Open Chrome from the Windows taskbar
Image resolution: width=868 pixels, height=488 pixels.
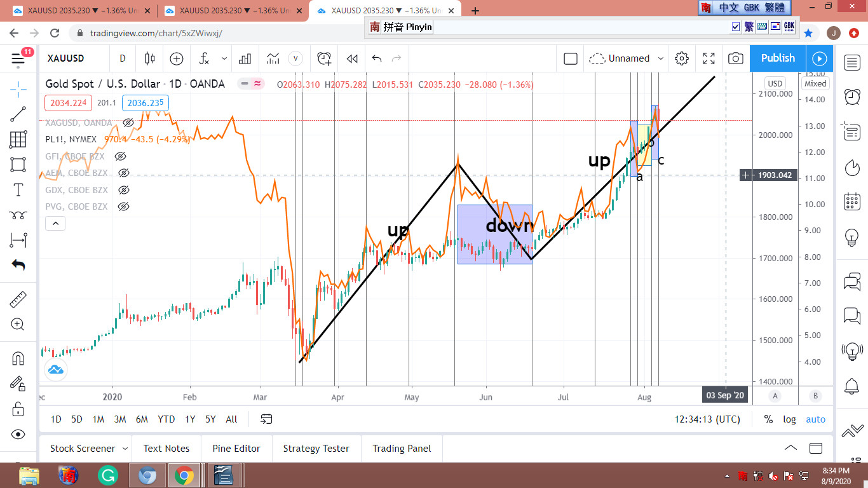[184, 475]
